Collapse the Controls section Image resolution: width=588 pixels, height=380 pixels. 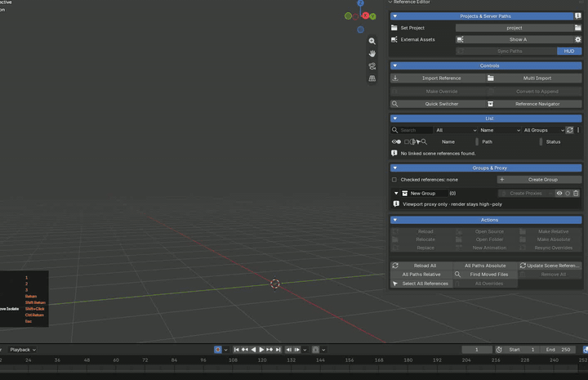(x=395, y=65)
